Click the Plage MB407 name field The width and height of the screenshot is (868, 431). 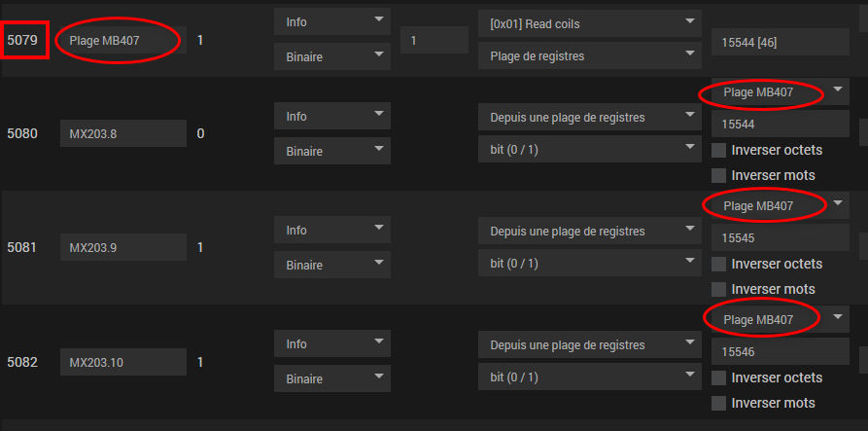point(122,40)
